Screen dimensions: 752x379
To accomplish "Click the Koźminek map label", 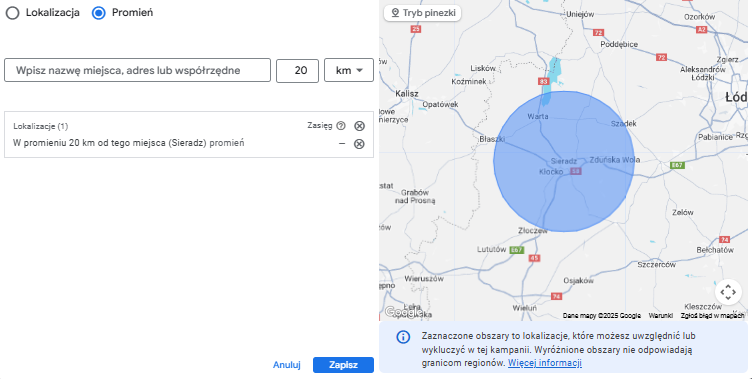I will tap(469, 82).
